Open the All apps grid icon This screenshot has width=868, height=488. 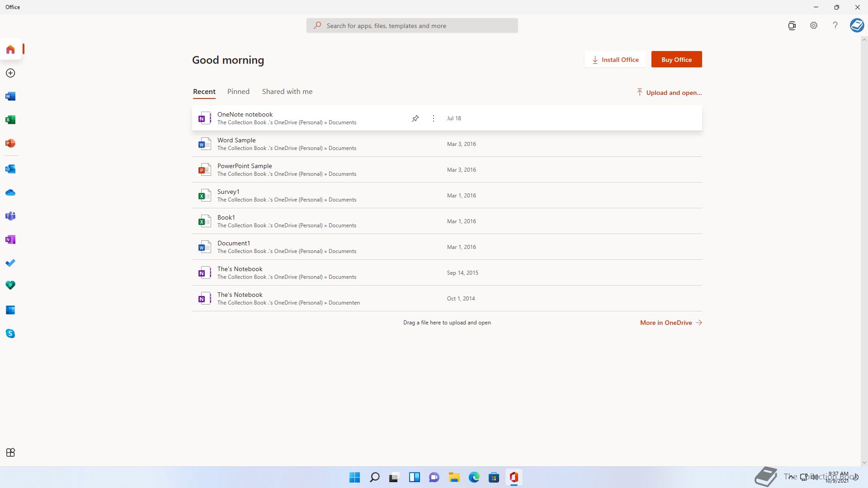coord(10,452)
